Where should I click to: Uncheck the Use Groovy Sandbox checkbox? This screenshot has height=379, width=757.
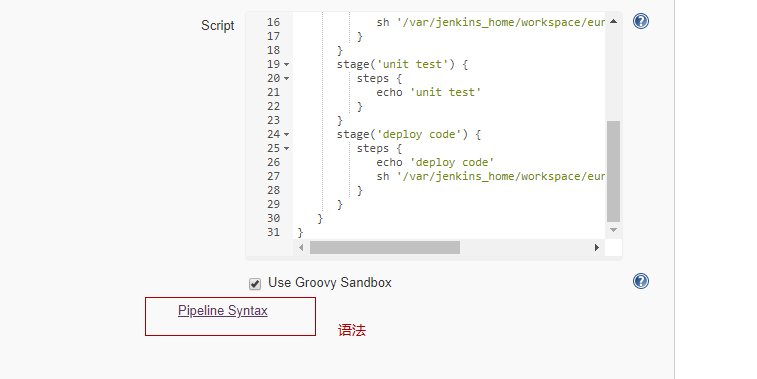[x=255, y=284]
